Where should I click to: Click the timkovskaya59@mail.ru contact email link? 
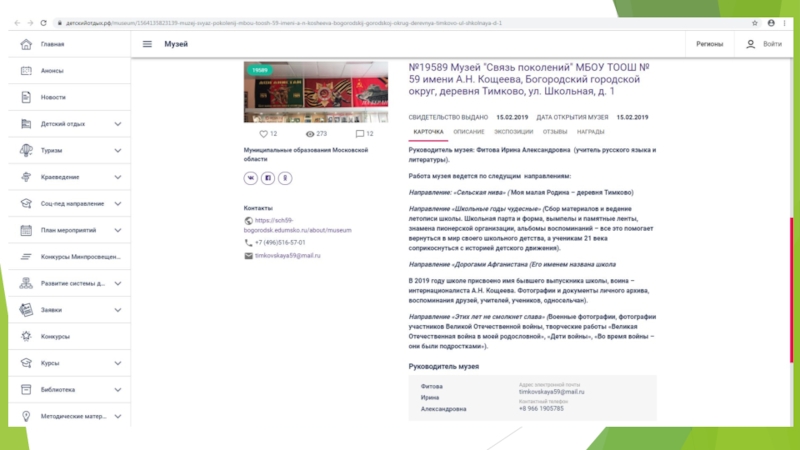click(288, 256)
